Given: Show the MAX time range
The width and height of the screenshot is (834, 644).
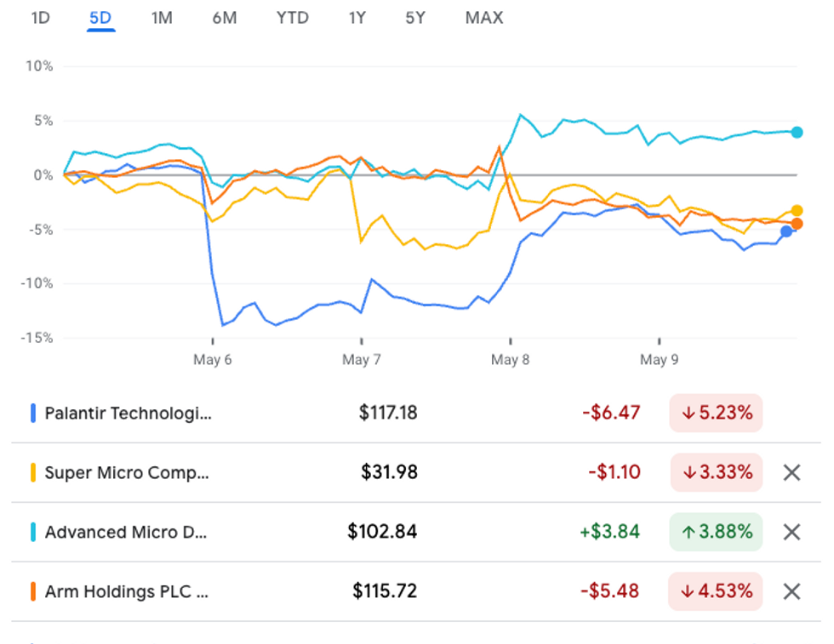Looking at the screenshot, I should pyautogui.click(x=484, y=17).
